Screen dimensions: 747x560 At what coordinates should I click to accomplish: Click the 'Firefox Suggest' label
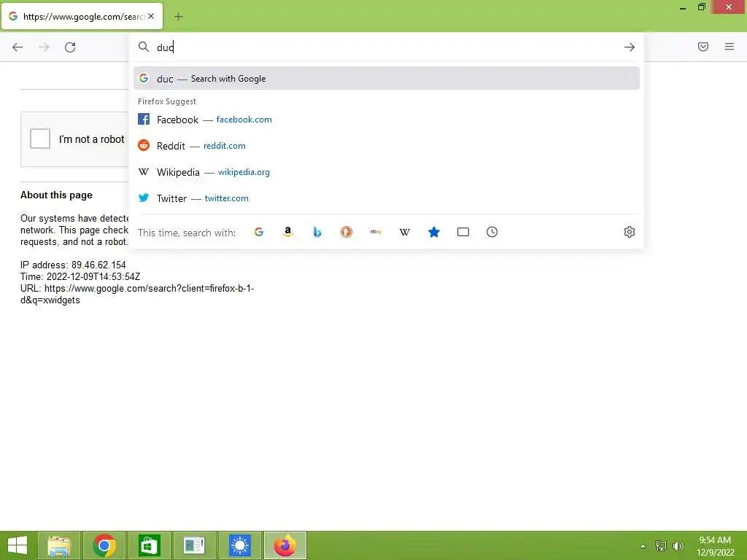167,101
